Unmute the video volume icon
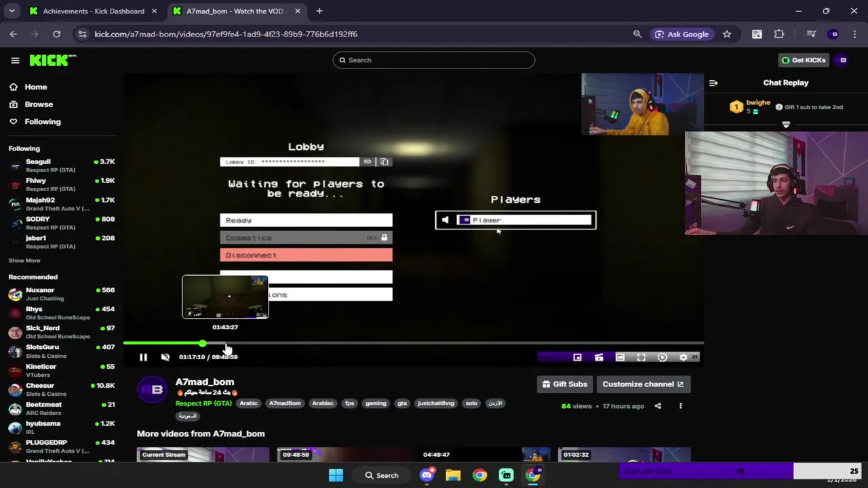This screenshot has height=488, width=868. point(165,357)
